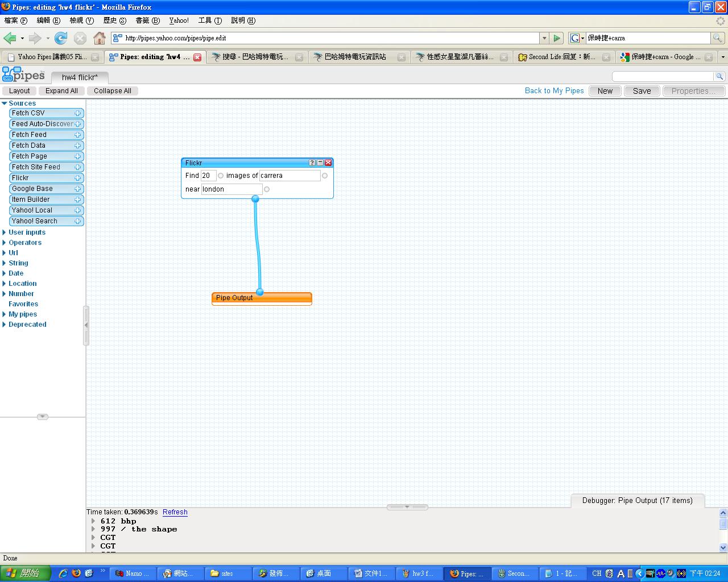The width and height of the screenshot is (728, 582).
Task: Add the Flickr source module via its plus icon
Action: [x=78, y=178]
